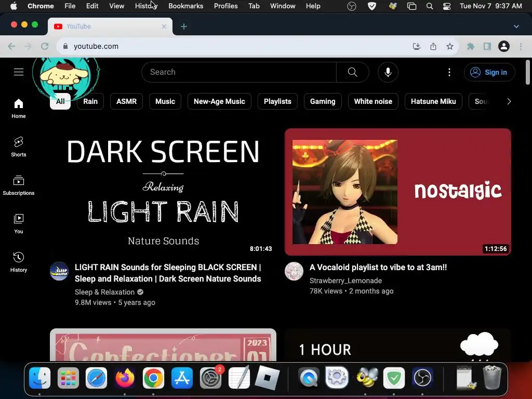This screenshot has width=532, height=399.
Task: Open the Confectioner 2023 video thumbnail
Action: (x=163, y=345)
